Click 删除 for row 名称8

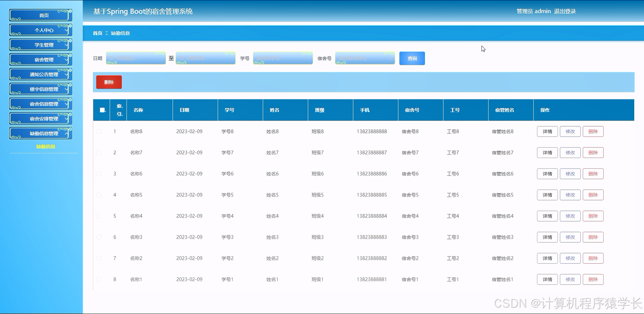click(593, 131)
